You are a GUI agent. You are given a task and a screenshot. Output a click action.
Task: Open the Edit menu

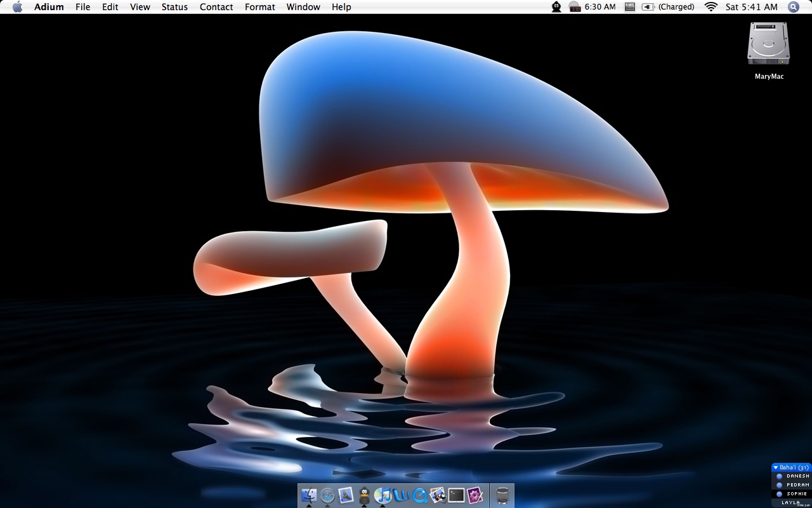[x=110, y=7]
